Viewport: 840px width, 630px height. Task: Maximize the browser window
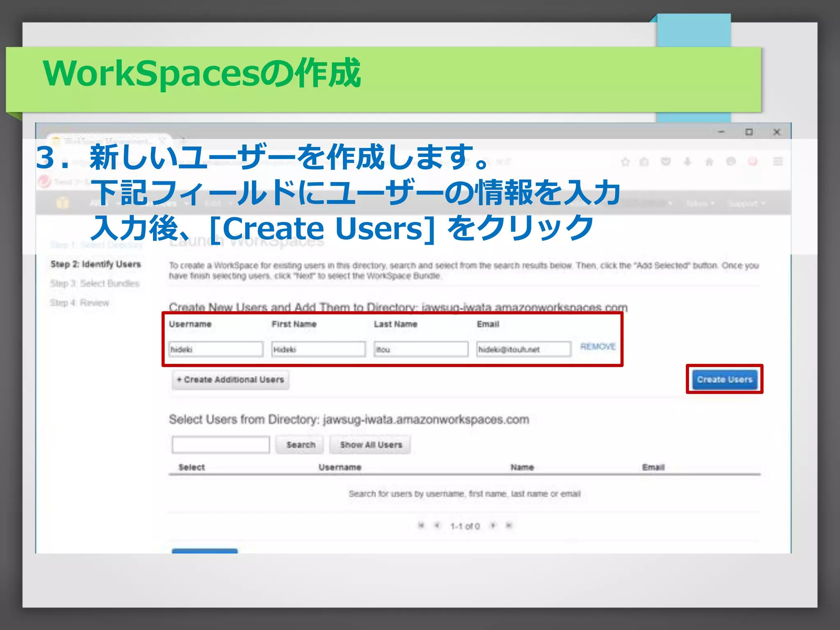pos(749,132)
